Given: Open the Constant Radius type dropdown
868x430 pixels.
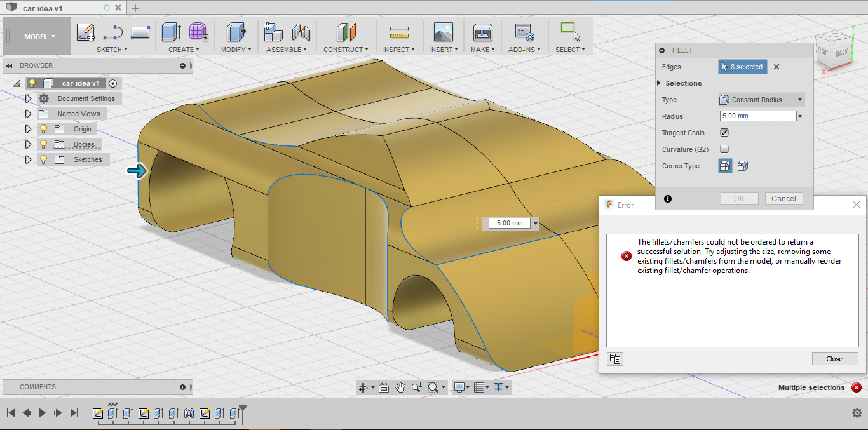Looking at the screenshot, I should (761, 100).
